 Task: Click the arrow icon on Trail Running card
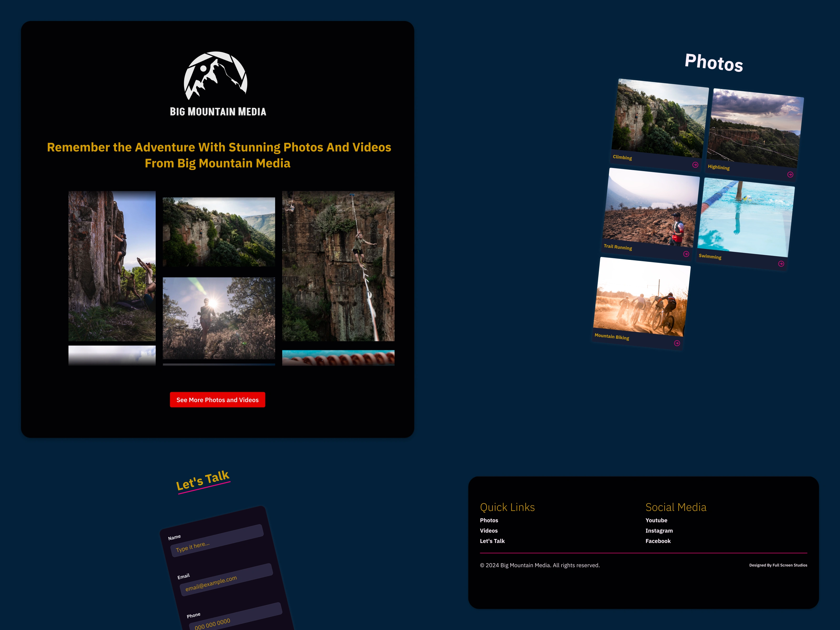tap(686, 254)
